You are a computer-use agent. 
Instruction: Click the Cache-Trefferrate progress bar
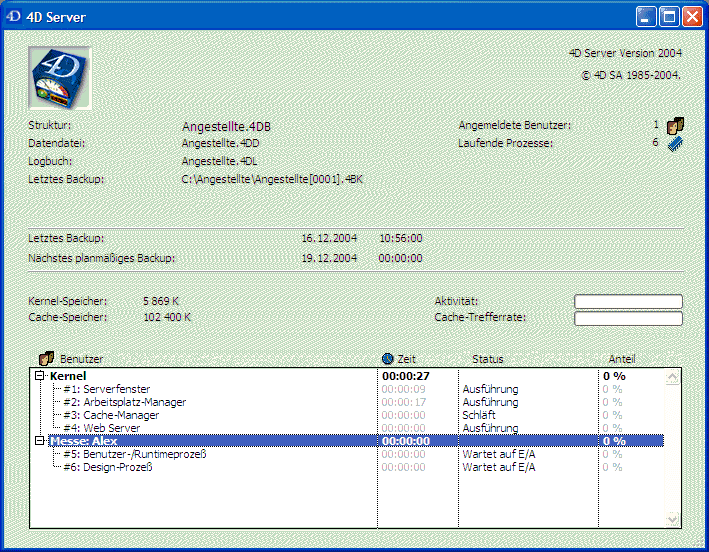[x=628, y=318]
